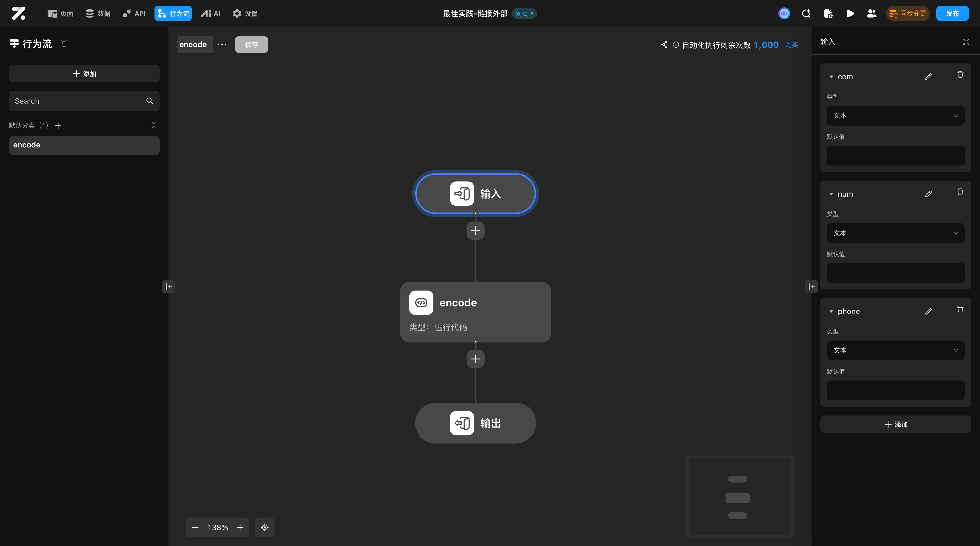Delete the num input parameter
980x546 pixels.
pyautogui.click(x=960, y=192)
